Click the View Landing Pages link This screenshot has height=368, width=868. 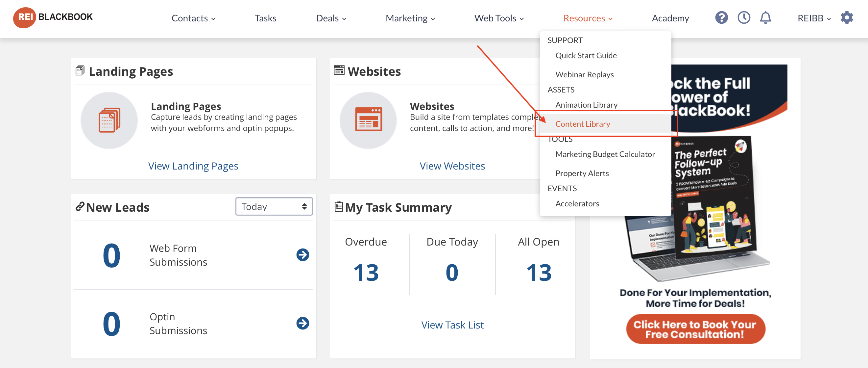point(193,166)
